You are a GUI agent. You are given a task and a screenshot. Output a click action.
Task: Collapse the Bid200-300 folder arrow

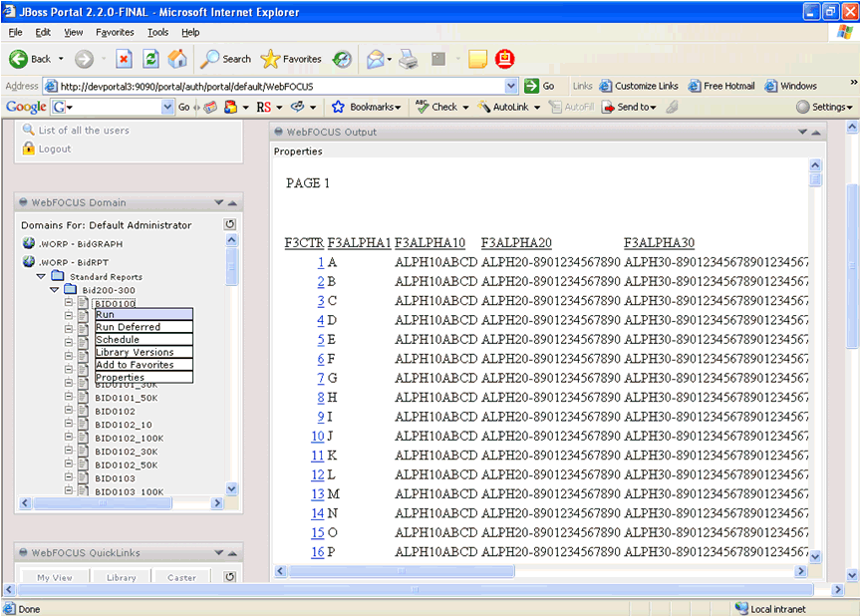click(x=54, y=290)
